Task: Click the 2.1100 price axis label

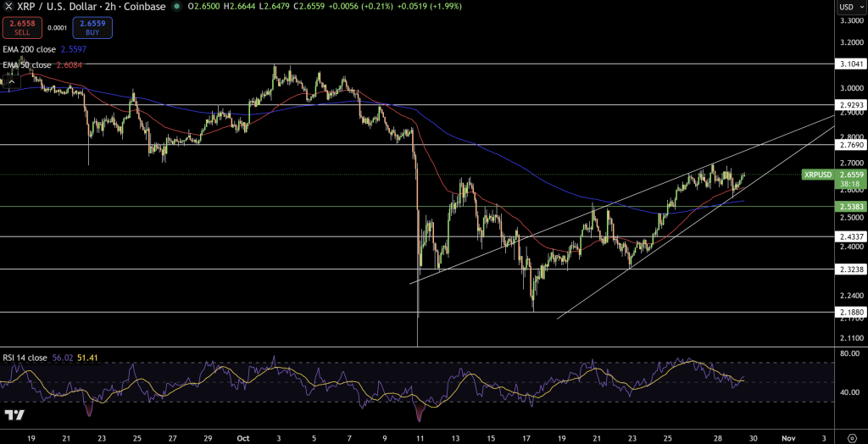Action: point(852,338)
